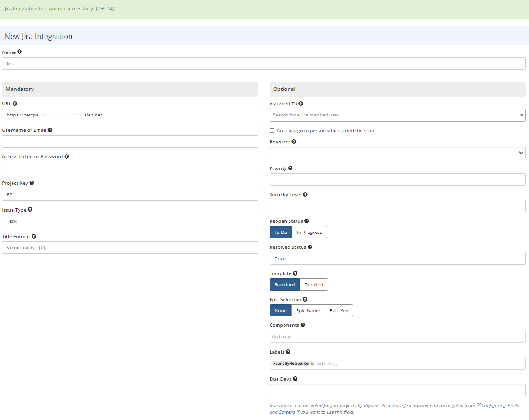Image resolution: width=529 pixels, height=420 pixels.
Task: Show help for the Labels field
Action: pos(288,352)
